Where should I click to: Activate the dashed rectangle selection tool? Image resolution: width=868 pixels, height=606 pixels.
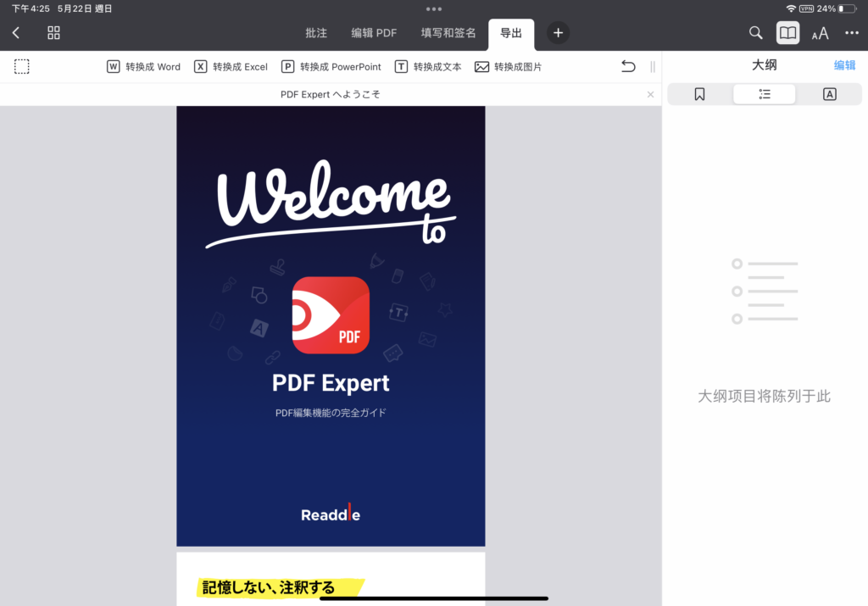click(21, 66)
